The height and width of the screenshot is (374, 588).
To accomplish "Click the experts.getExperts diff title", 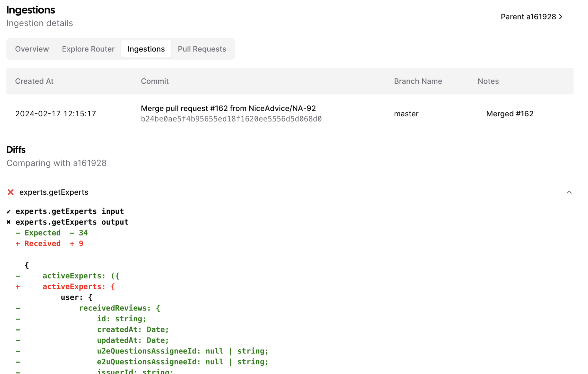I will point(54,192).
